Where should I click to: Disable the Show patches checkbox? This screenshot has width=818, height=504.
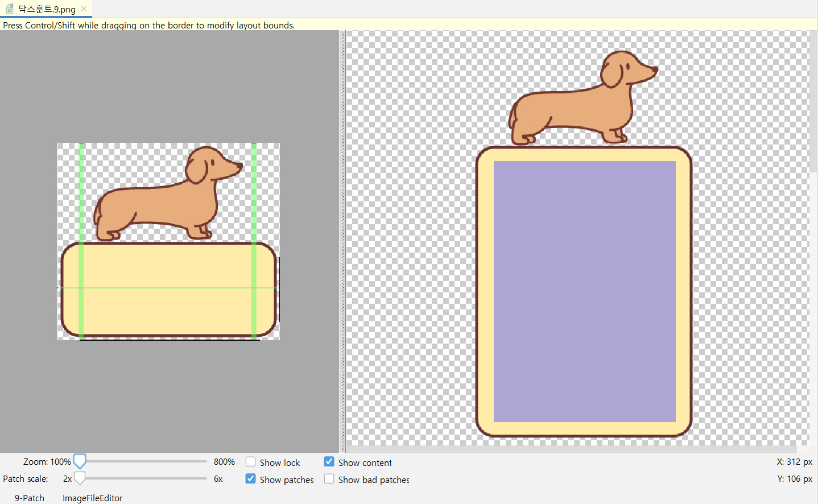[x=250, y=479]
